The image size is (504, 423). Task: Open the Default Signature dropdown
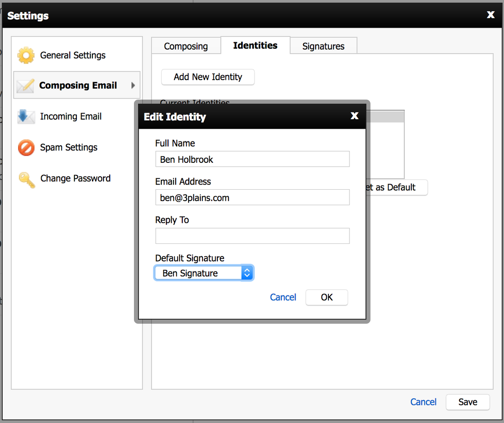204,273
